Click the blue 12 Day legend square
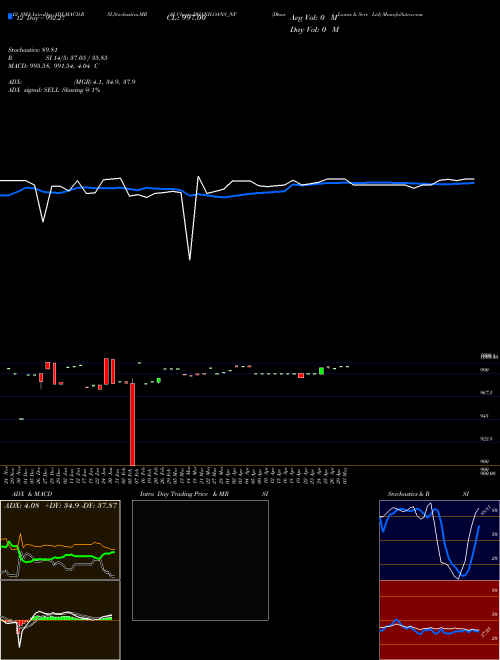The image size is (500, 660). 10,16
